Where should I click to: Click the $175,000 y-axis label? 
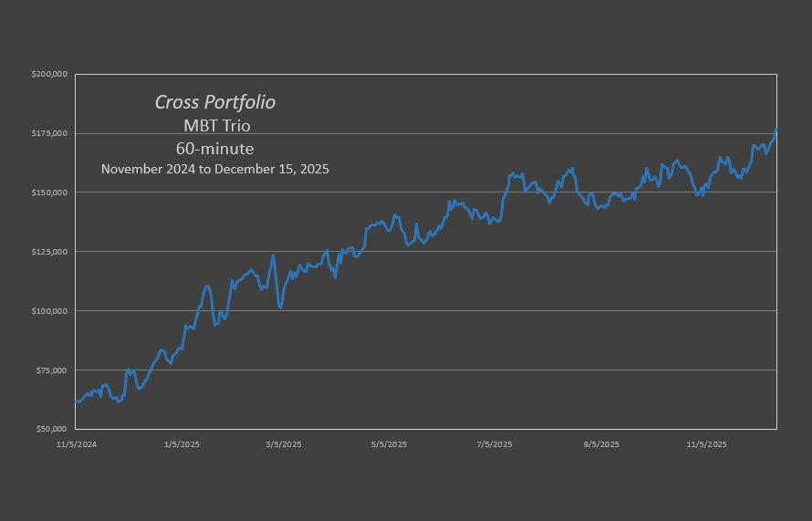click(x=50, y=134)
